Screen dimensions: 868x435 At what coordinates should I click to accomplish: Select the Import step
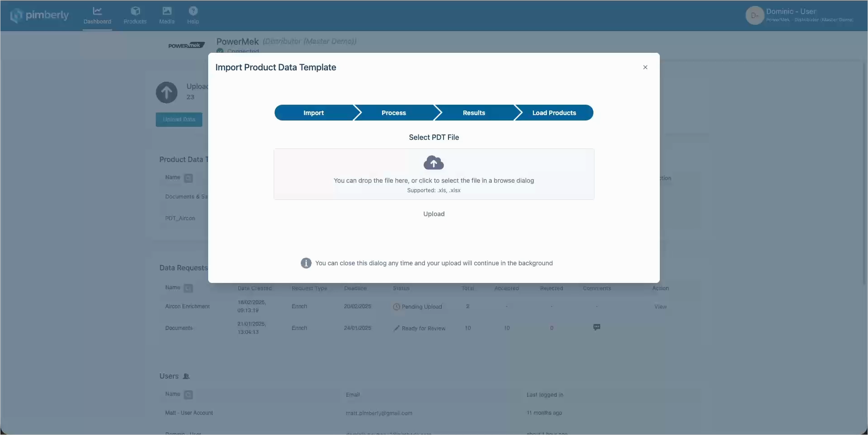pyautogui.click(x=313, y=113)
